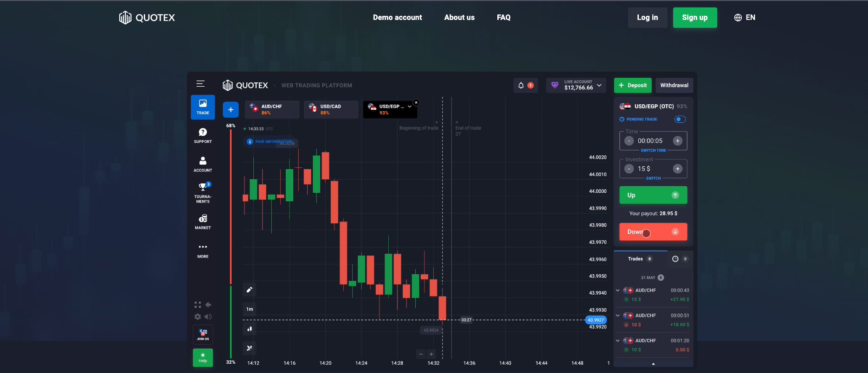
Task: Open the green Help button
Action: [x=203, y=358]
